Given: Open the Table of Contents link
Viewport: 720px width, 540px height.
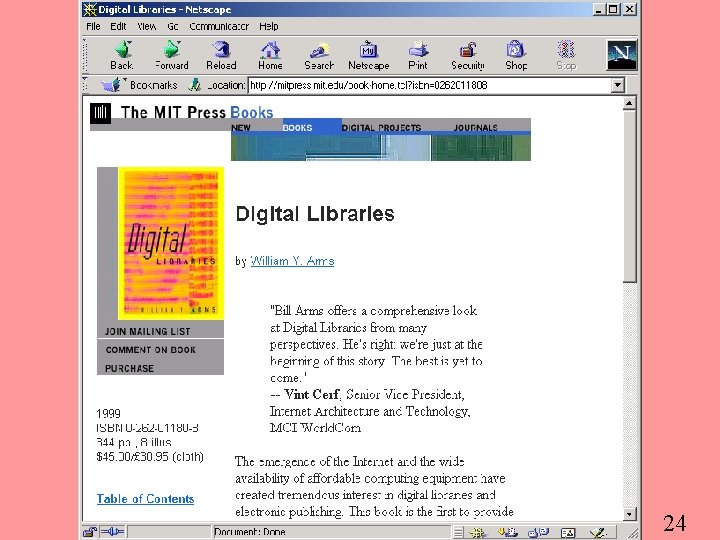Looking at the screenshot, I should point(145,499).
